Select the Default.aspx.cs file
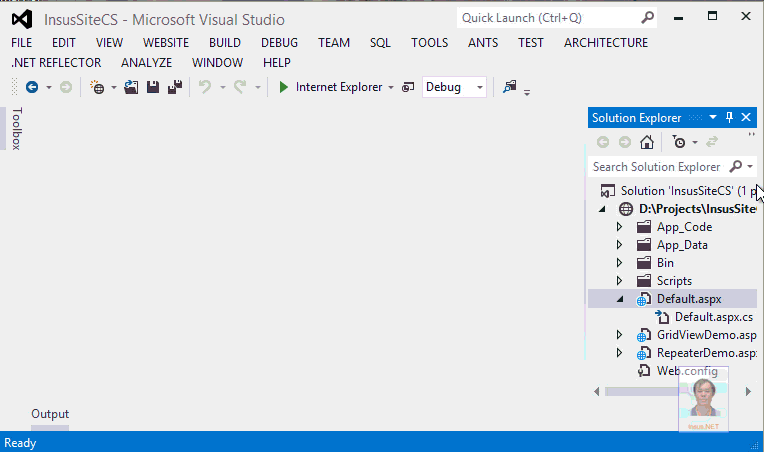Image resolution: width=764 pixels, height=452 pixels. pyautogui.click(x=713, y=317)
